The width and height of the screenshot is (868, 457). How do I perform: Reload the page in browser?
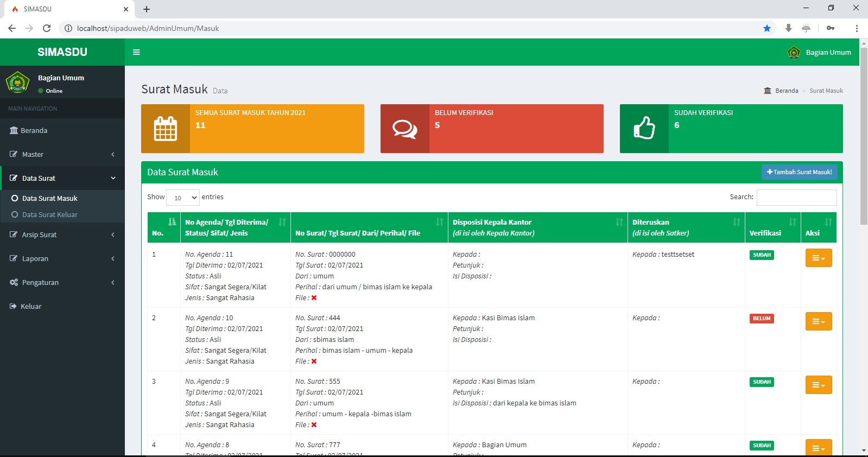[x=47, y=28]
